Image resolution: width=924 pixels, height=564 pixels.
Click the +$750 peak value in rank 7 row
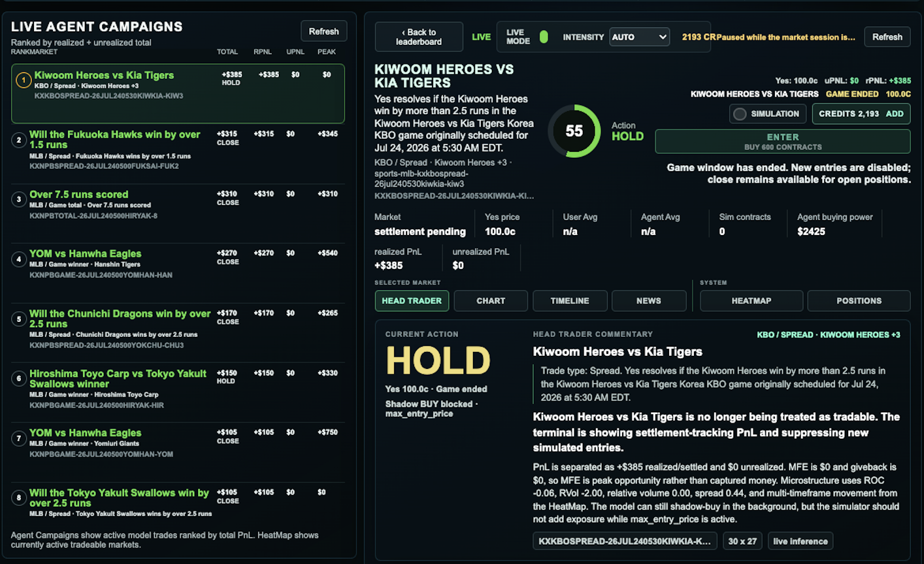[327, 432]
